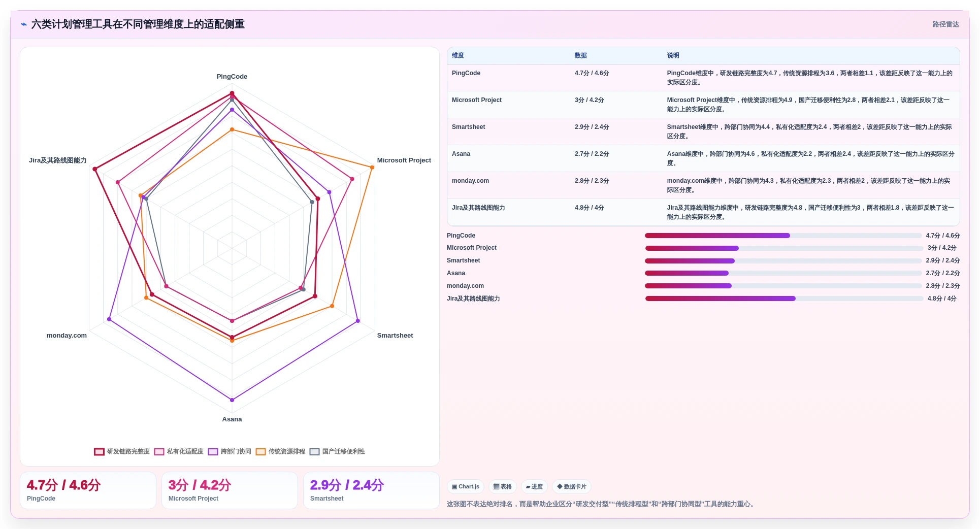Click the Jira及其路线图能力 axis label on radar
Image resolution: width=980 pixels, height=529 pixels.
[x=57, y=160]
